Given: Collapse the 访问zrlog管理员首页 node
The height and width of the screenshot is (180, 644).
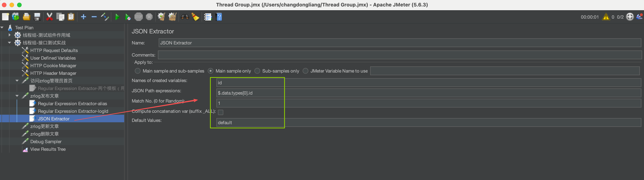Looking at the screenshot, I should point(17,81).
